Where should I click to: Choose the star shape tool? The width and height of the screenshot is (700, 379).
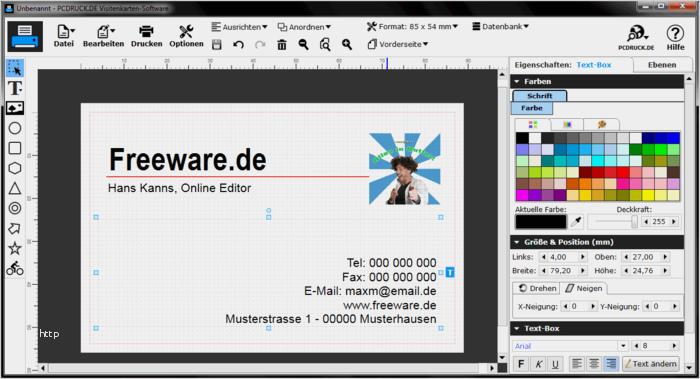pos(15,248)
